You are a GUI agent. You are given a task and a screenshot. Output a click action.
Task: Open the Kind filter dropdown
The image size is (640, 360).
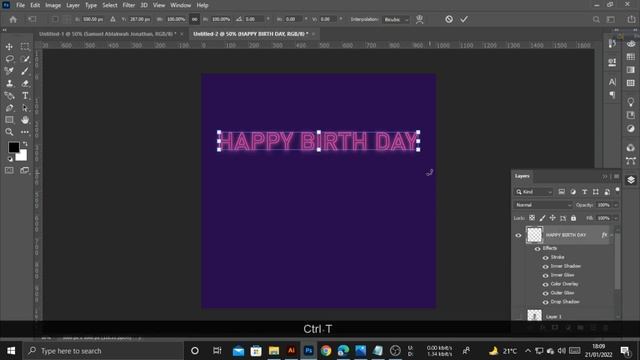[534, 192]
